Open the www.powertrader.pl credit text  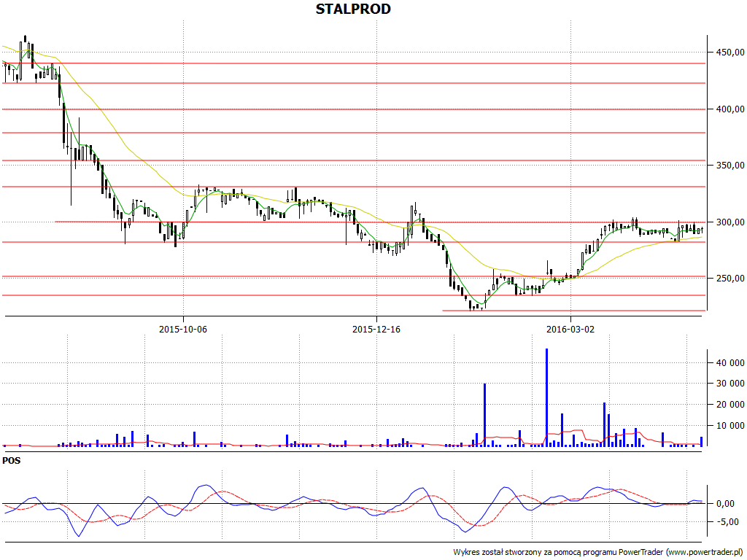(705, 553)
